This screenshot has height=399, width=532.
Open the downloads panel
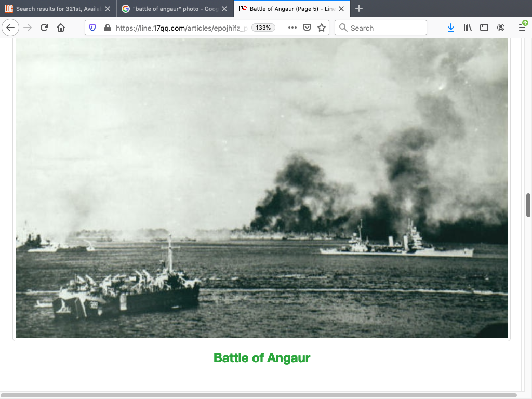pos(450,28)
